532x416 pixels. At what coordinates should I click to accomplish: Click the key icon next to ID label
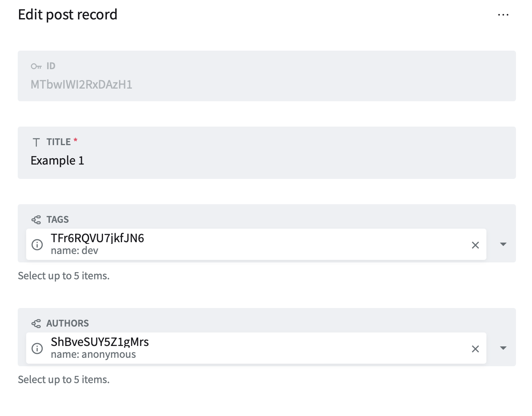tap(35, 66)
